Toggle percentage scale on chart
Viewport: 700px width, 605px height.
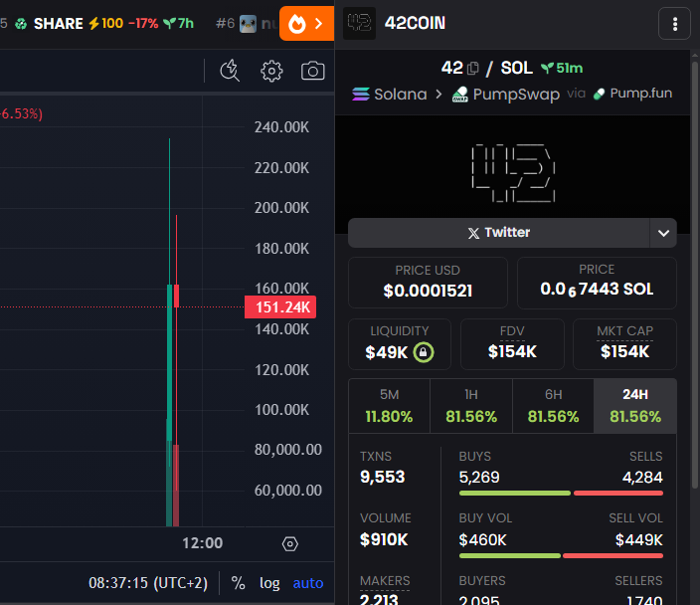pyautogui.click(x=238, y=583)
